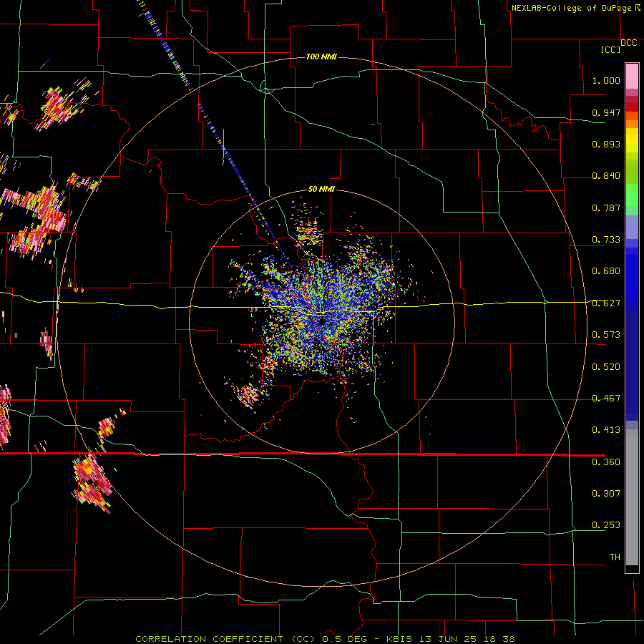Click the 18:38 timestamp
Image resolution: width=644 pixels, height=644 pixels.
[x=498, y=639]
